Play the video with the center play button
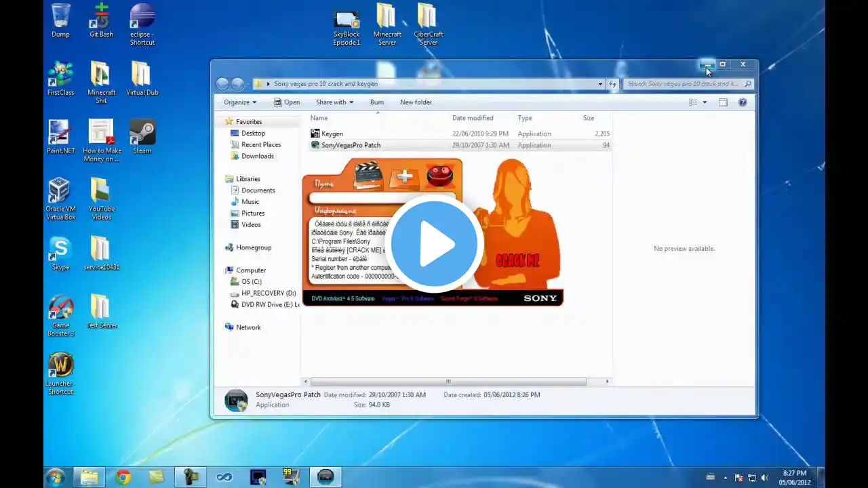 (x=434, y=244)
